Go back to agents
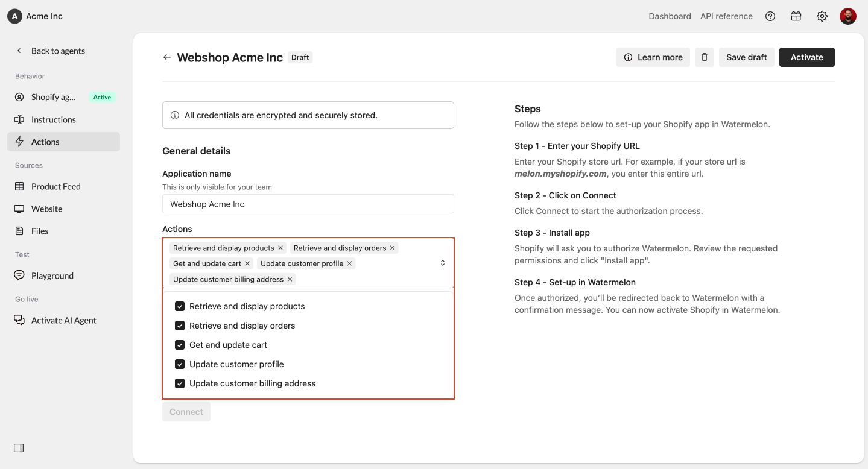Viewport: 868px width, 469px height. (51, 51)
